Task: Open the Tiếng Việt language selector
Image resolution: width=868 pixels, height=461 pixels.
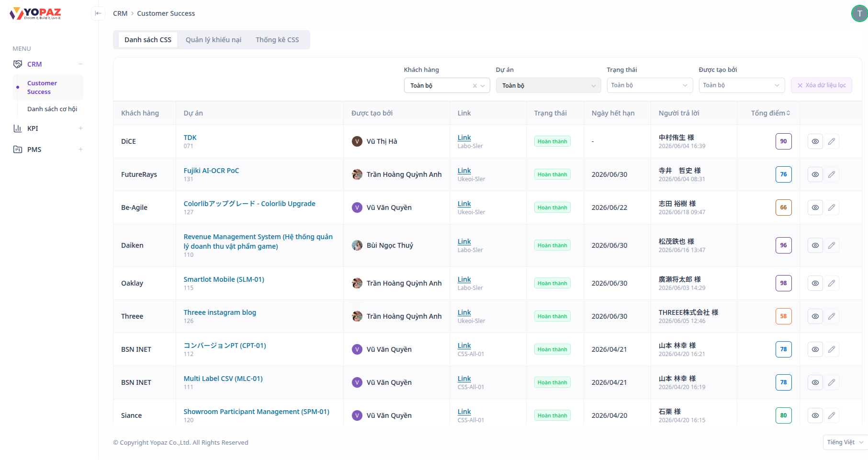Action: (x=845, y=442)
